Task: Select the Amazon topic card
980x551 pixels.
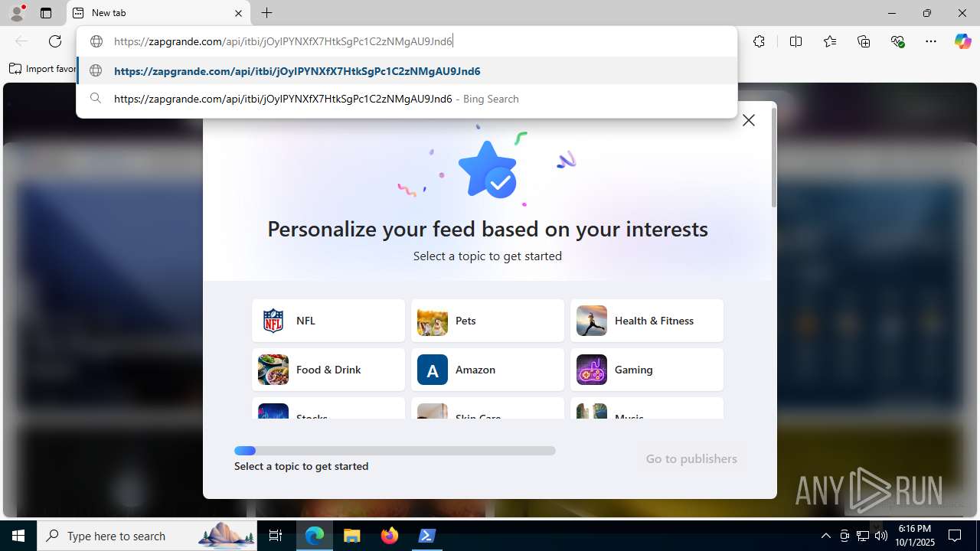Action: pos(488,370)
